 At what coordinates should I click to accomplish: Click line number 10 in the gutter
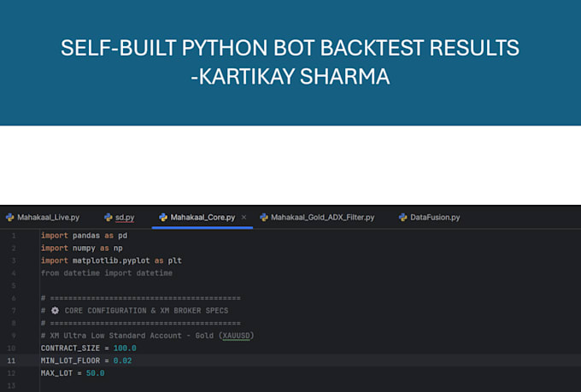click(11, 348)
